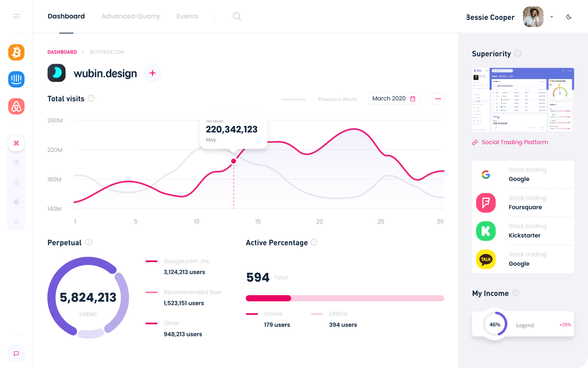This screenshot has height=368, width=588.
Task: Click the search magnifier icon
Action: click(237, 16)
